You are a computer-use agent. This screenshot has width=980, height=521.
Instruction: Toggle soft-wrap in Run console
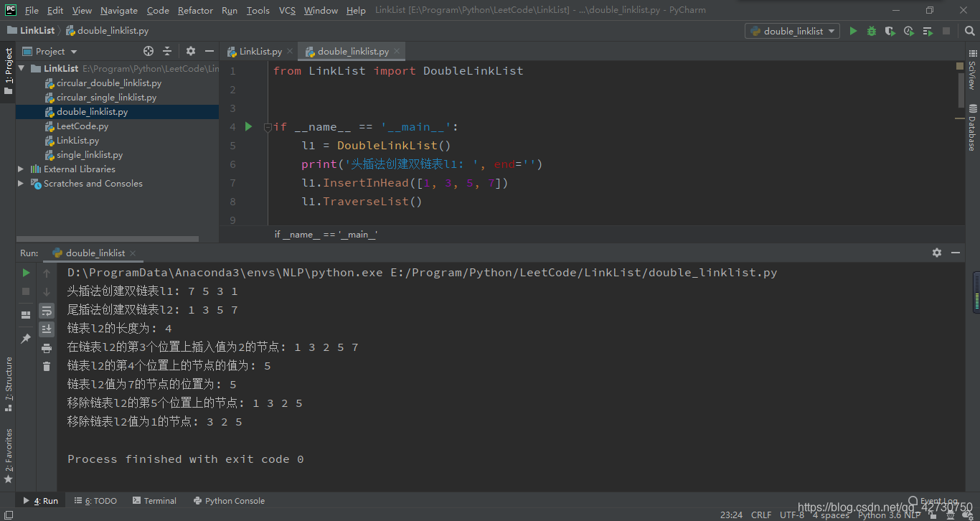[x=47, y=311]
